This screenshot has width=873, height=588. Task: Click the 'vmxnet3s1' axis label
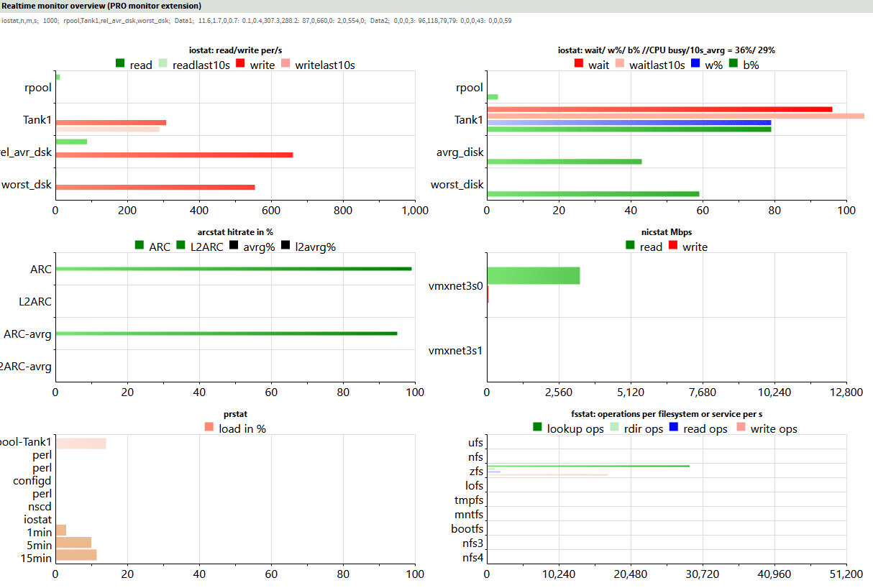coord(455,351)
